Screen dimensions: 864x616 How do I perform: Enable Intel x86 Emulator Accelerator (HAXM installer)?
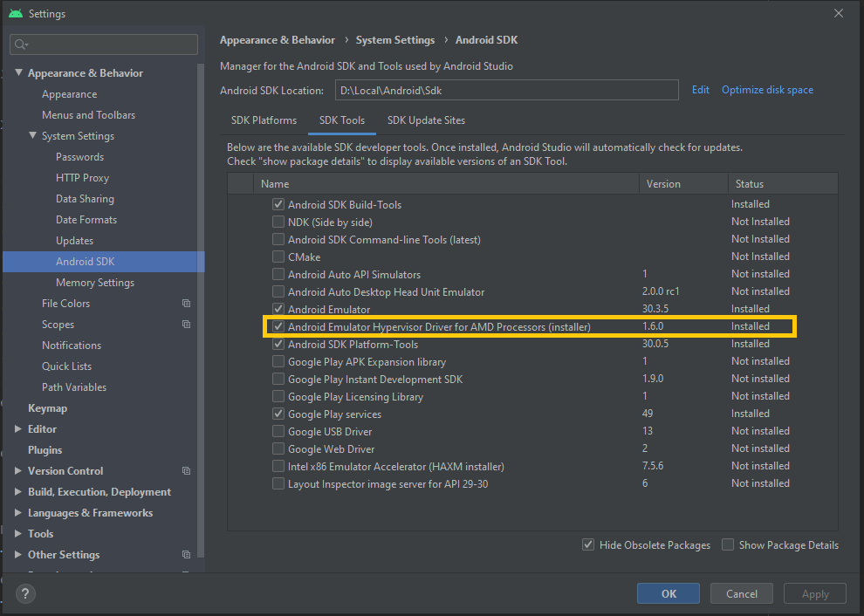click(278, 467)
